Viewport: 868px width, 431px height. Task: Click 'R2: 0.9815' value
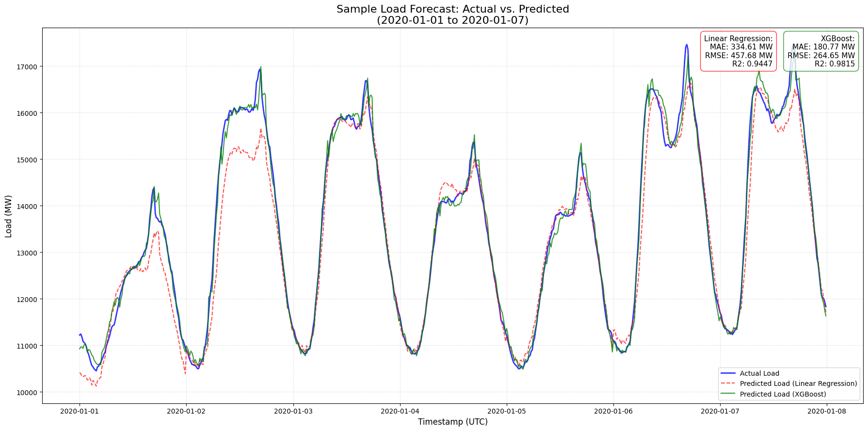coord(835,64)
